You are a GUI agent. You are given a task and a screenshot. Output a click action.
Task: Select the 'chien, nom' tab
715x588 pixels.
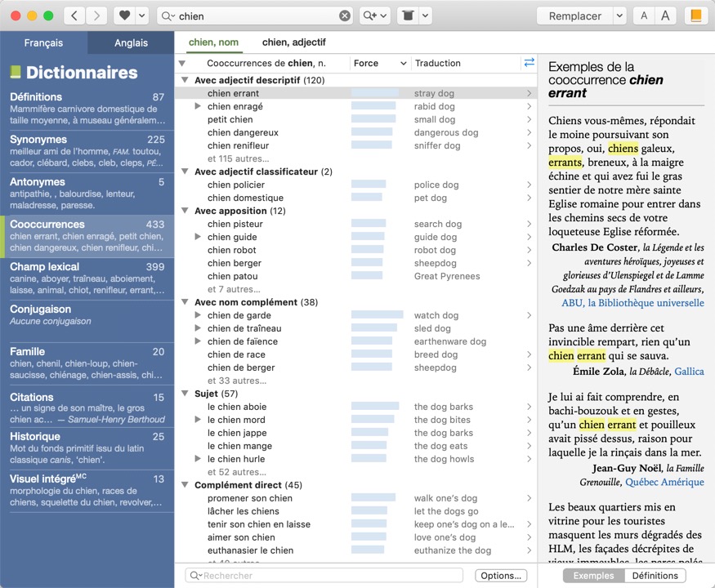[213, 42]
